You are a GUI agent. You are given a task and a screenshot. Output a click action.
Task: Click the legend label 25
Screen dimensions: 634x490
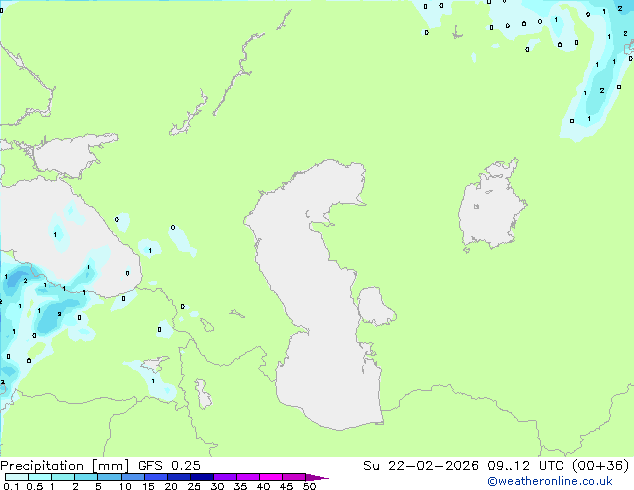194,486
